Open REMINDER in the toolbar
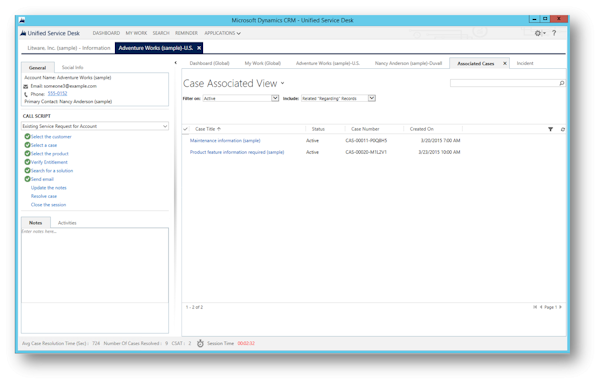600x384 pixels. pyautogui.click(x=186, y=33)
